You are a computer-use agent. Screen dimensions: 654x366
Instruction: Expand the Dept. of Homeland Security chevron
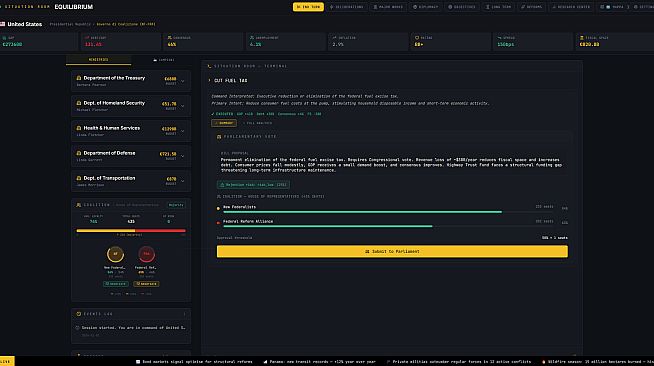click(x=183, y=106)
